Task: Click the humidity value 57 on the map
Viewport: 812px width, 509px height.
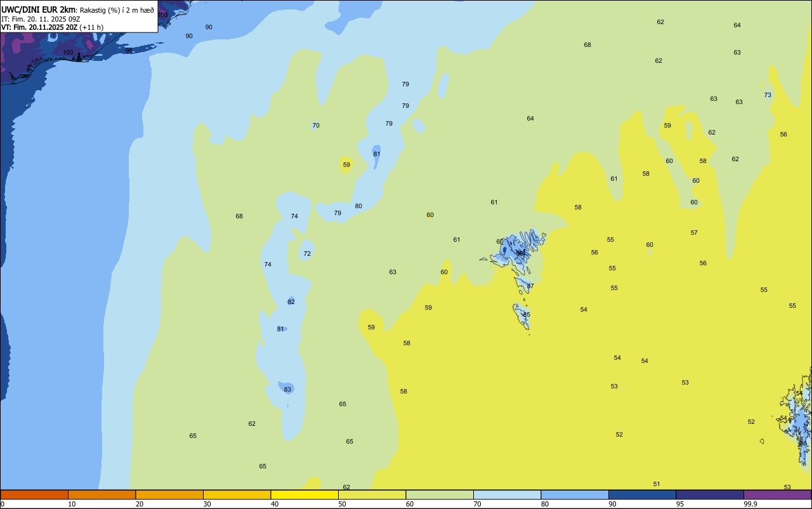Action: pyautogui.click(x=694, y=232)
